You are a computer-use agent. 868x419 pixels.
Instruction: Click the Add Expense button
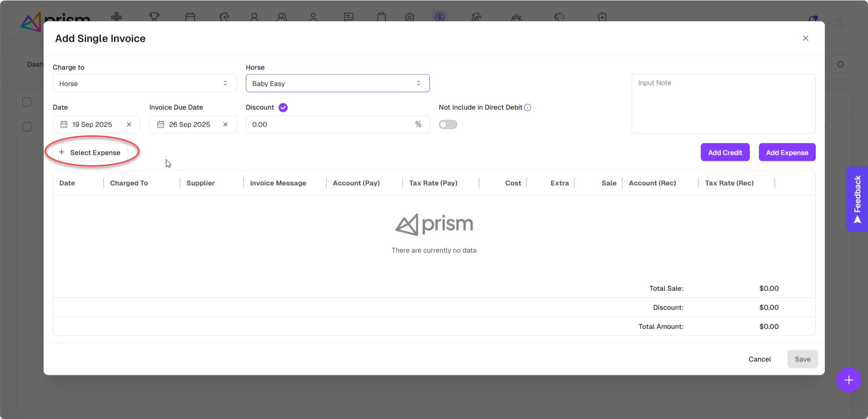pyautogui.click(x=787, y=153)
